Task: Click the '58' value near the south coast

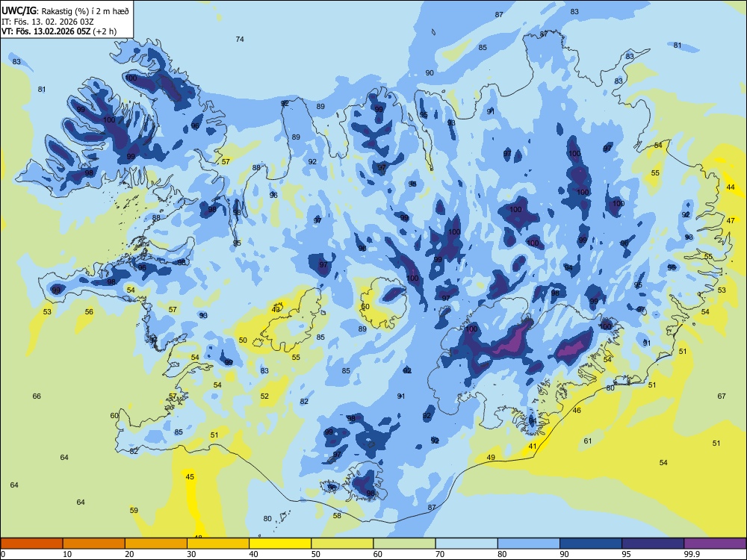Action: pos(337,515)
